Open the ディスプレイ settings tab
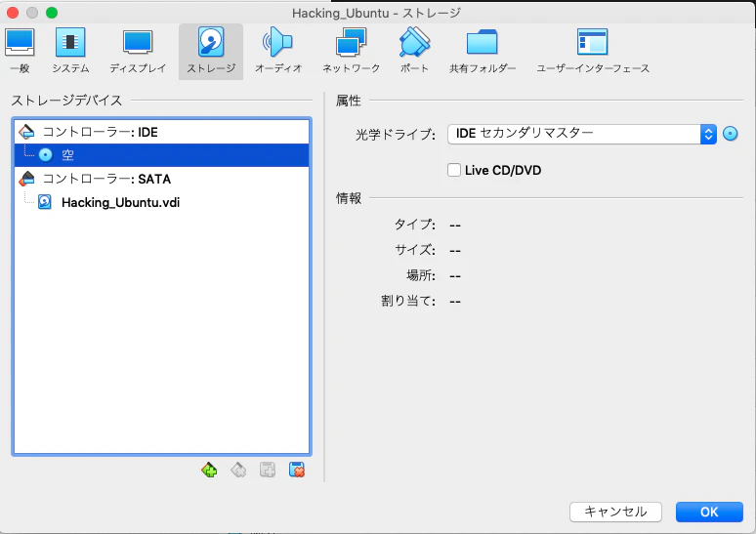The width and height of the screenshot is (756, 534). (138, 51)
